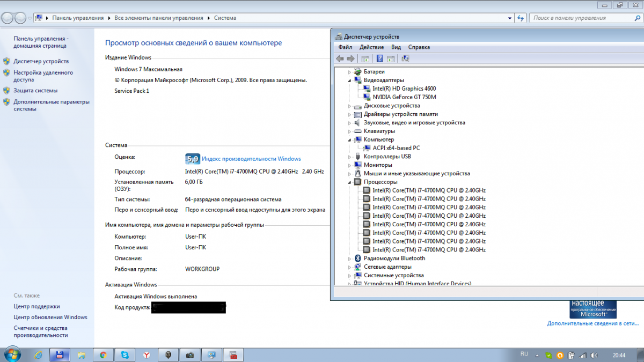The height and width of the screenshot is (362, 644).
Task: Click Scan for hardware changes toolbar icon
Action: pyautogui.click(x=405, y=58)
